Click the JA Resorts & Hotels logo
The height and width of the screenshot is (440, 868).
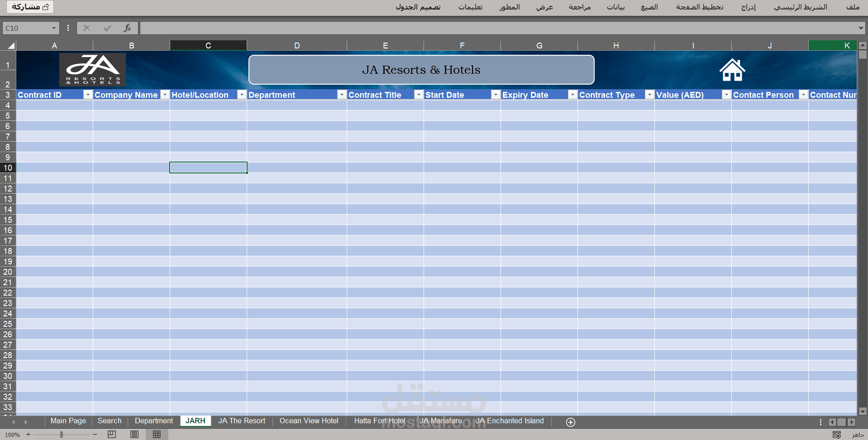[x=92, y=70]
